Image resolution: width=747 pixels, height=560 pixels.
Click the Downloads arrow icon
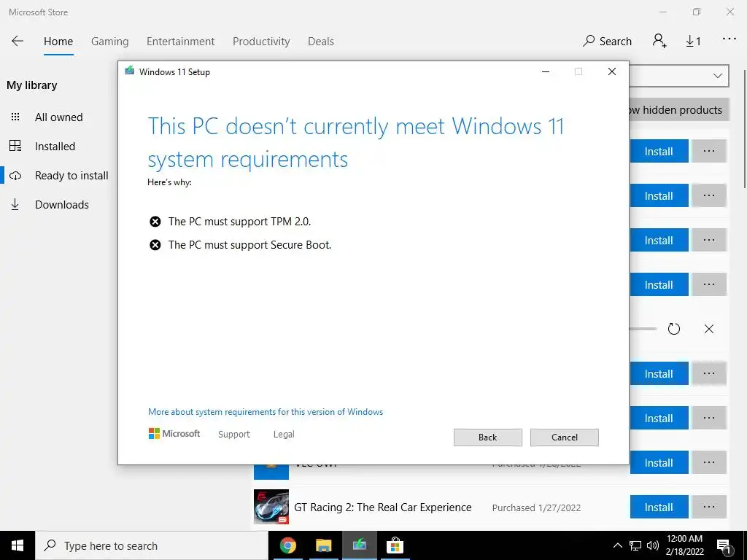point(15,205)
